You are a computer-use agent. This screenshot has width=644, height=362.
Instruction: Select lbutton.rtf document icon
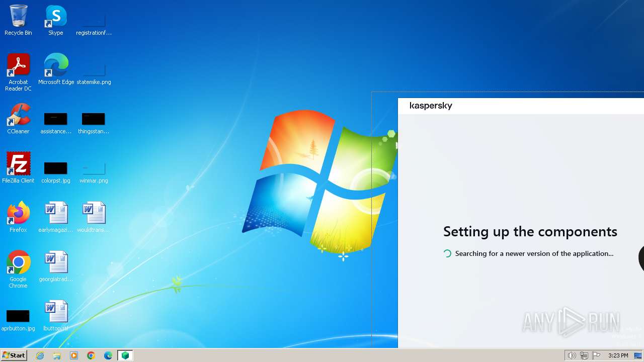[x=56, y=316]
